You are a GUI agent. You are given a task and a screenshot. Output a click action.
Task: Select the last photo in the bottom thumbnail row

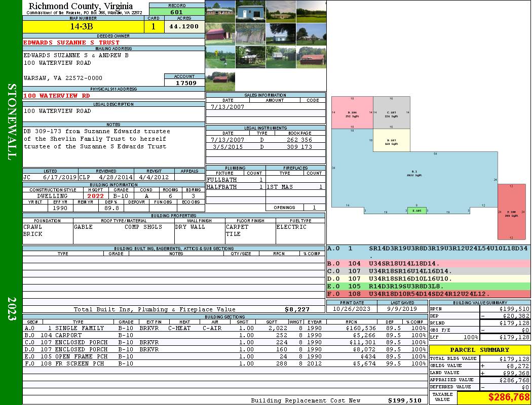220,80
